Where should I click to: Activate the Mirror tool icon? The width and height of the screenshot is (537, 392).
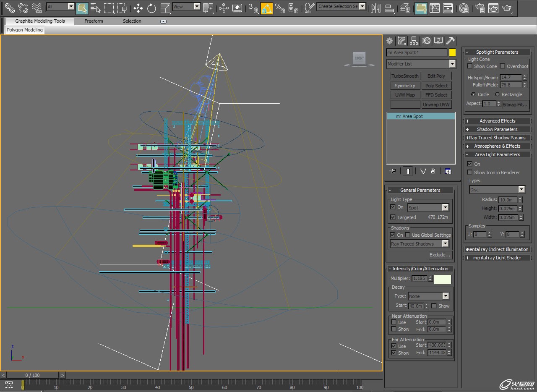(x=375, y=8)
